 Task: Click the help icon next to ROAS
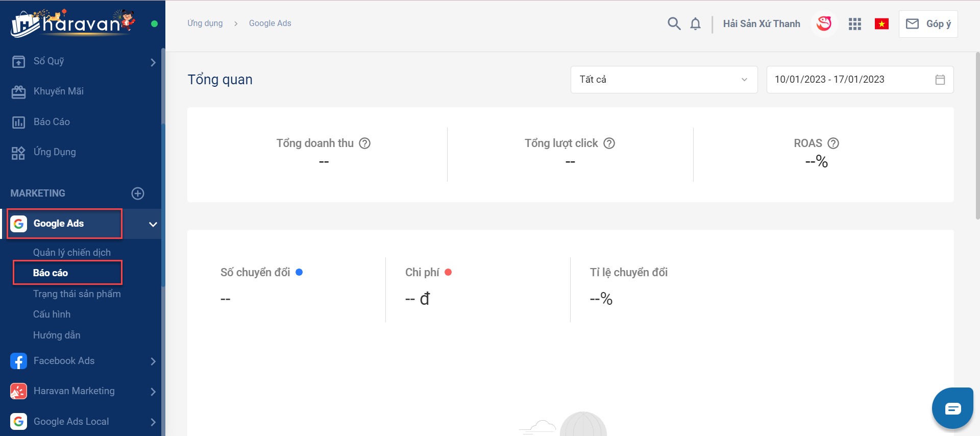click(833, 143)
